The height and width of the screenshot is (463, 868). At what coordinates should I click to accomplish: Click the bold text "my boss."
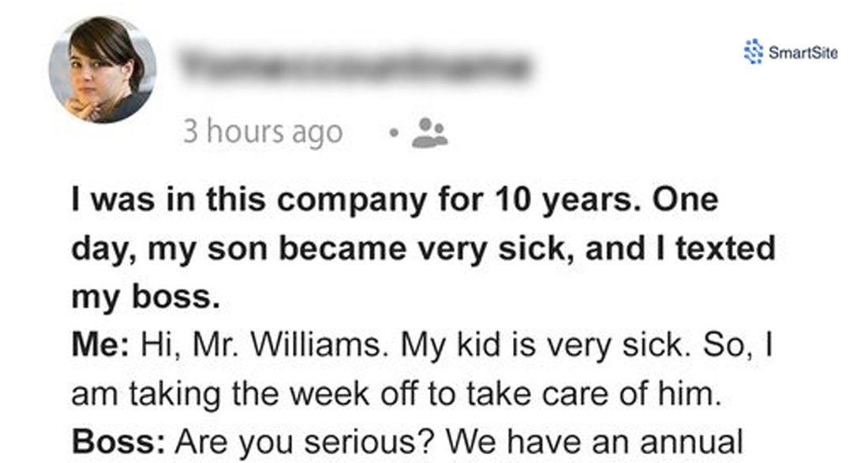pos(144,297)
